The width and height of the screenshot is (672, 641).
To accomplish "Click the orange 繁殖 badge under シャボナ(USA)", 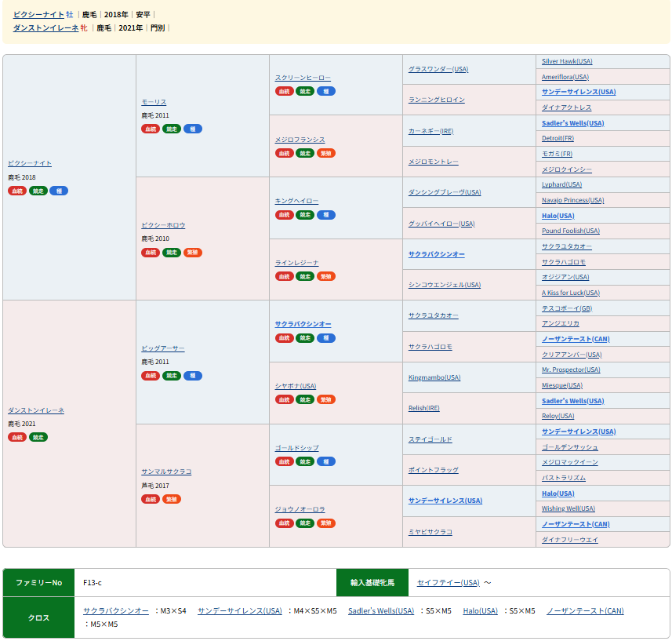I will pyautogui.click(x=326, y=399).
